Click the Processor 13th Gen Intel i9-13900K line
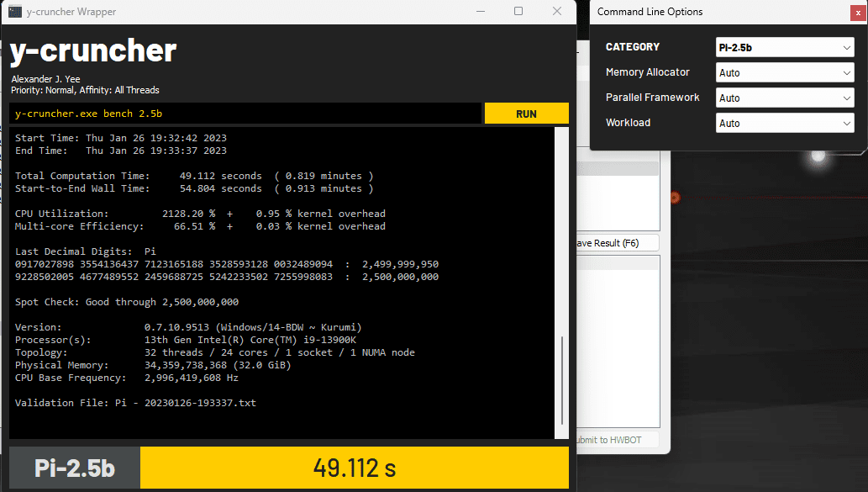This screenshot has height=492, width=868. [x=186, y=340]
